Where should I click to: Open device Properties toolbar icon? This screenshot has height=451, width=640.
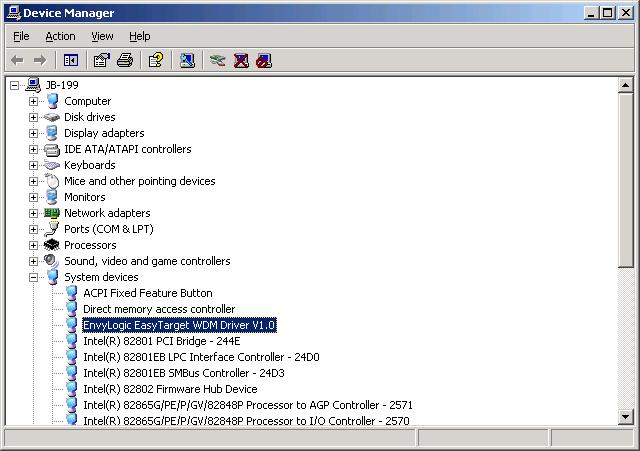click(x=102, y=60)
